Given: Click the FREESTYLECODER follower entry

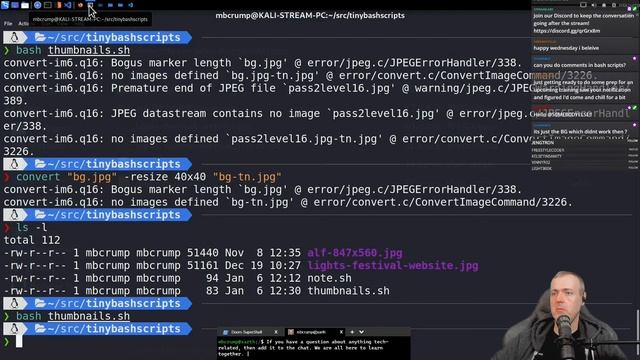Looking at the screenshot, I should click(x=548, y=150).
